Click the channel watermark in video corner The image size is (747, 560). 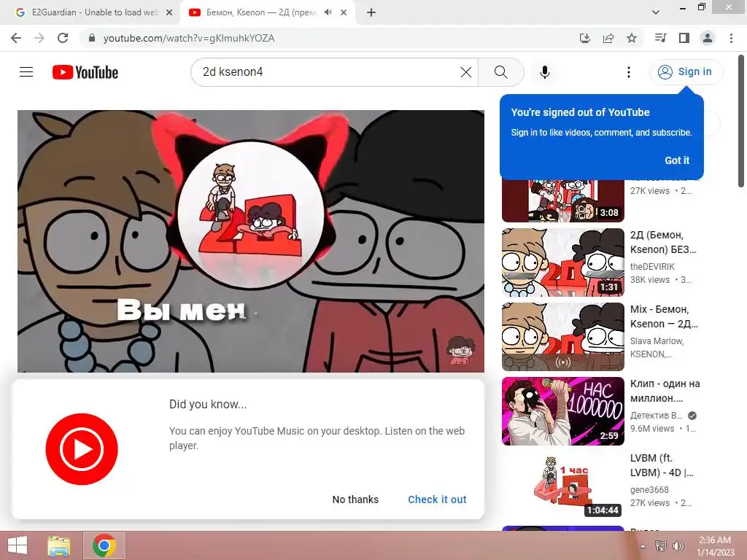[461, 350]
